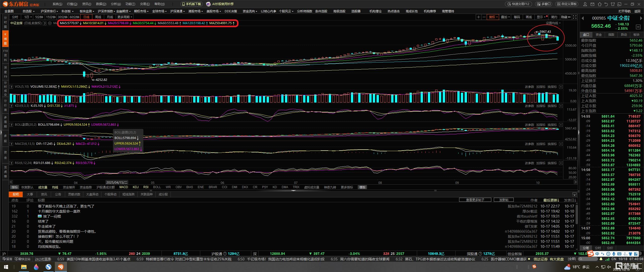Go to previous stock with left arrow
This screenshot has width=644, height=272.
(x=583, y=18)
